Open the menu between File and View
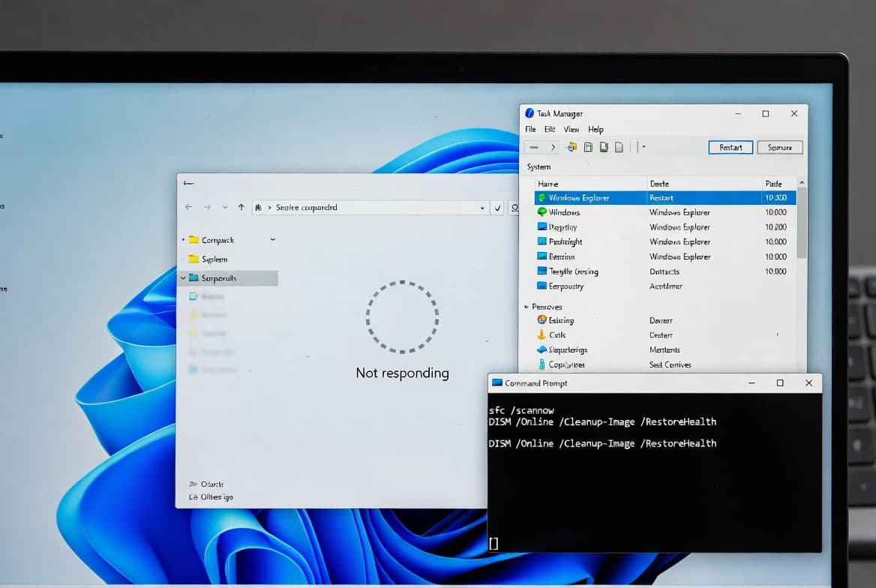Viewport: 876px width, 588px height. (x=550, y=130)
